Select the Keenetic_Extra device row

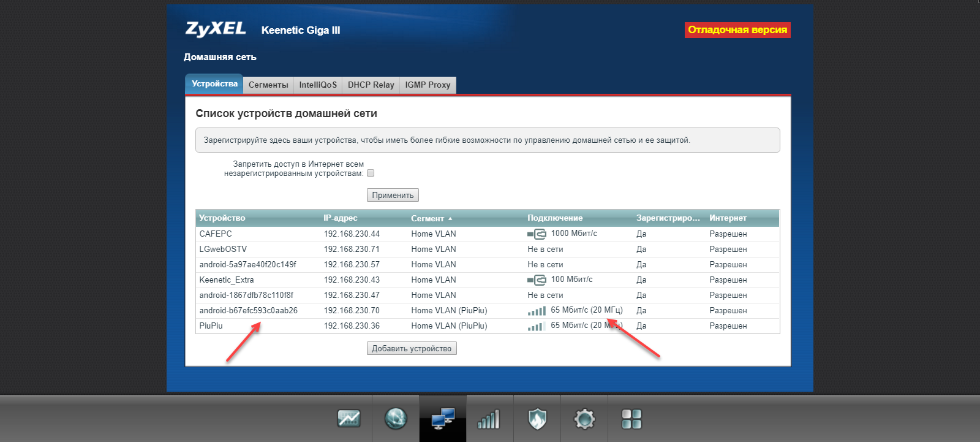[488, 280]
